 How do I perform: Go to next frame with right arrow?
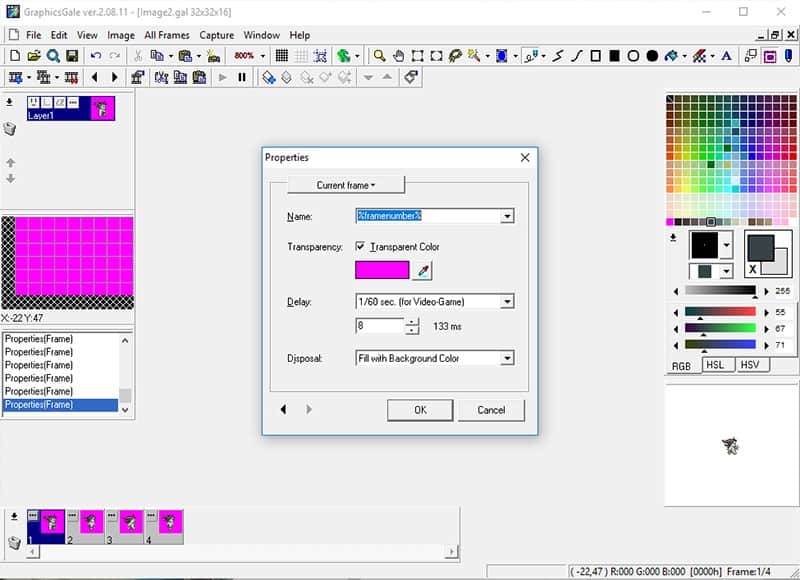click(114, 77)
